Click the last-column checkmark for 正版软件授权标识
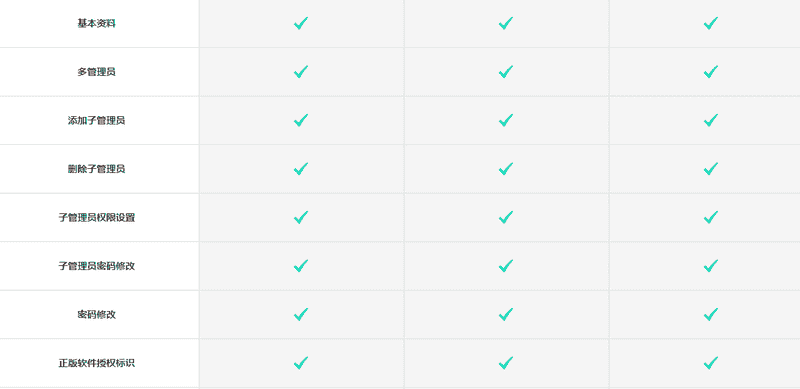 tap(711, 363)
